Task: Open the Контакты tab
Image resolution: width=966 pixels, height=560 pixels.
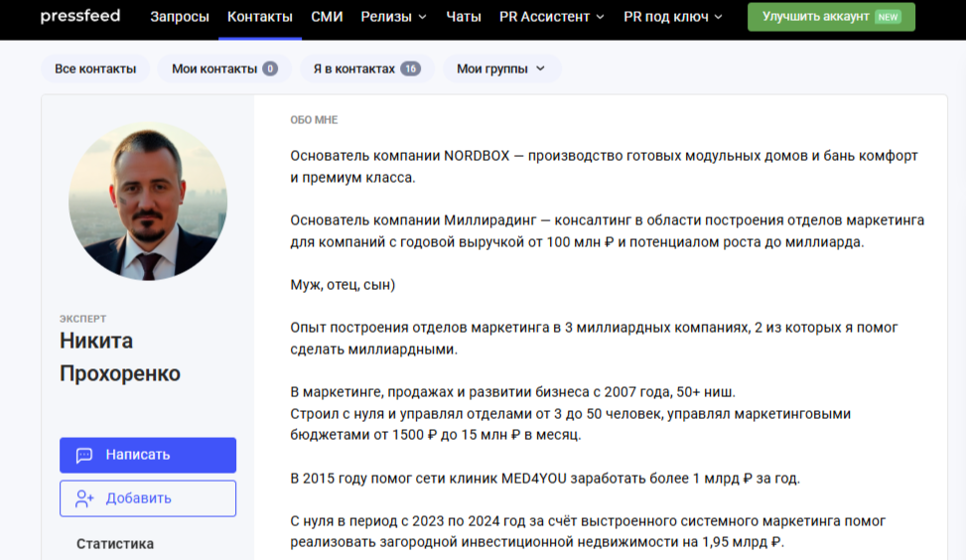Action: point(260,17)
